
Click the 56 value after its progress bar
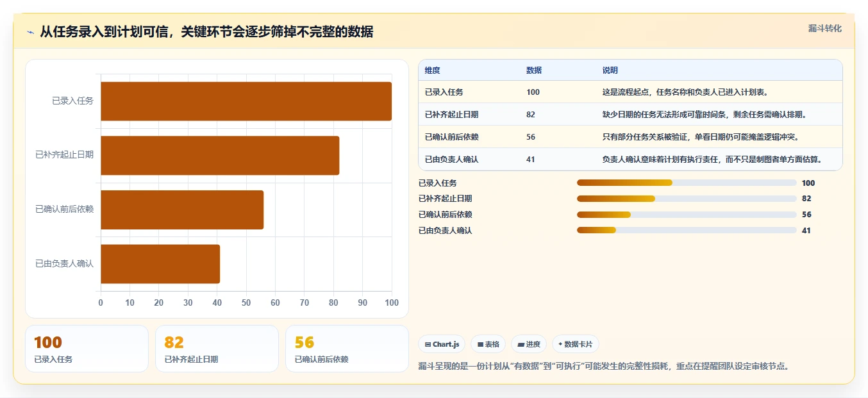(x=806, y=215)
